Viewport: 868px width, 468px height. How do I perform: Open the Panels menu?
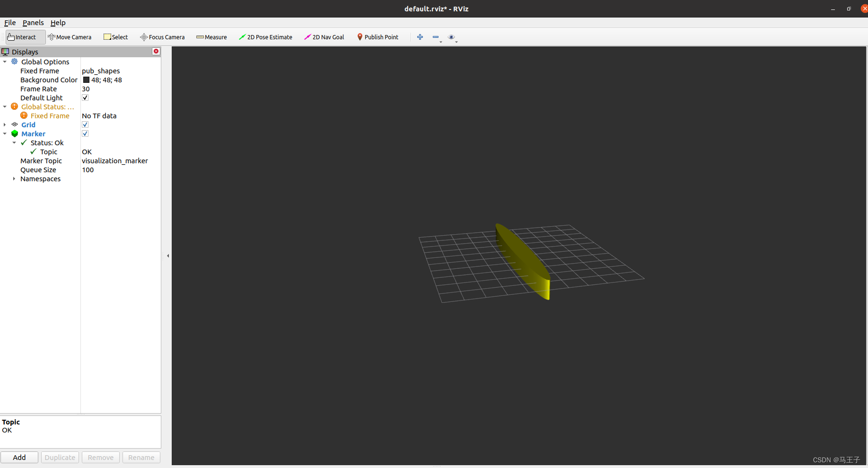[x=33, y=23]
